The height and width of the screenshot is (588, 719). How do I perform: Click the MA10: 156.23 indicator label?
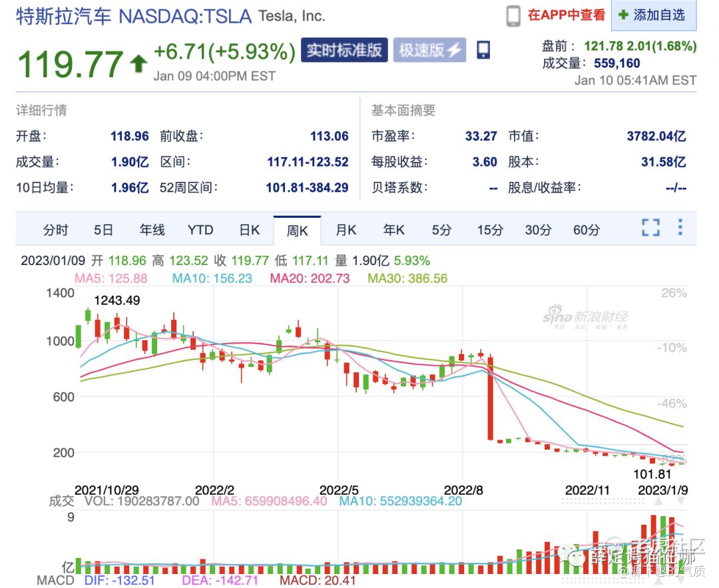pos(212,278)
